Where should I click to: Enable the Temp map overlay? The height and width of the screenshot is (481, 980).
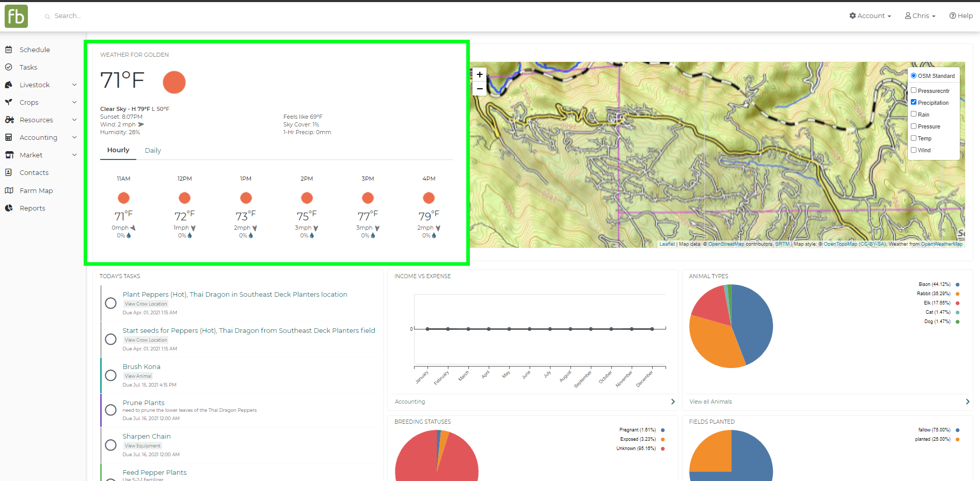(x=913, y=138)
